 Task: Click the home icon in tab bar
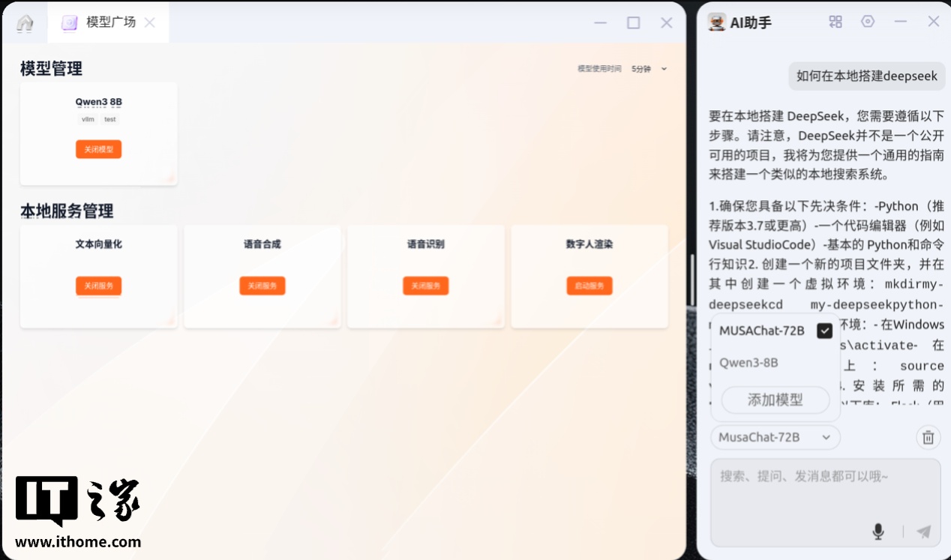pyautogui.click(x=25, y=23)
